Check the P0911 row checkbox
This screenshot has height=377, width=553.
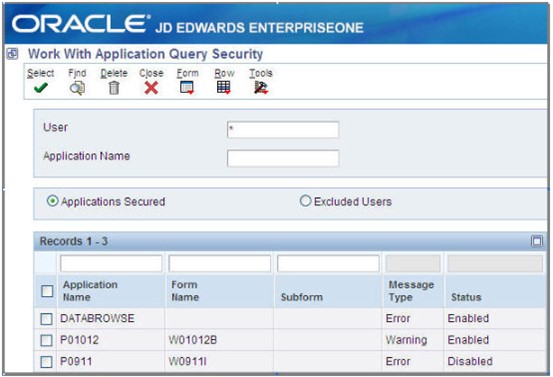[x=46, y=362]
